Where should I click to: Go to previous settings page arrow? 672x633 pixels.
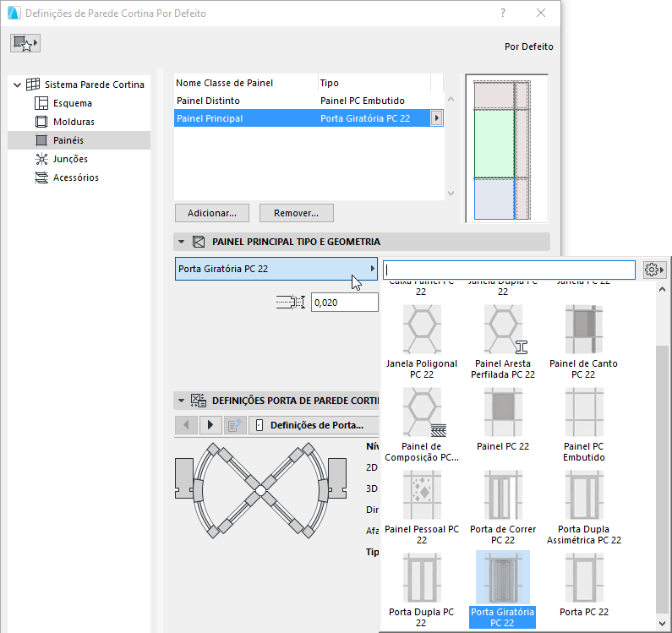[x=186, y=425]
